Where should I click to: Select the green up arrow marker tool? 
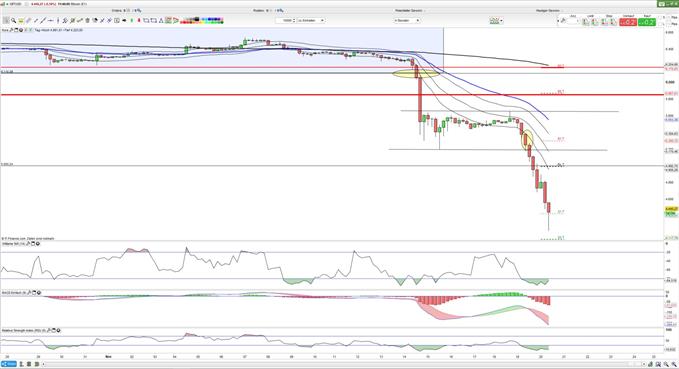click(132, 20)
